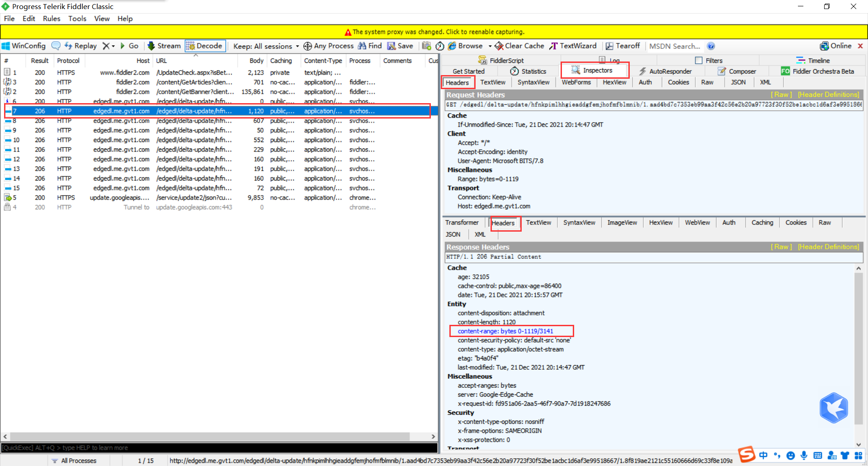The image size is (868, 466).
Task: Open the AutoResponder tab
Action: click(665, 71)
